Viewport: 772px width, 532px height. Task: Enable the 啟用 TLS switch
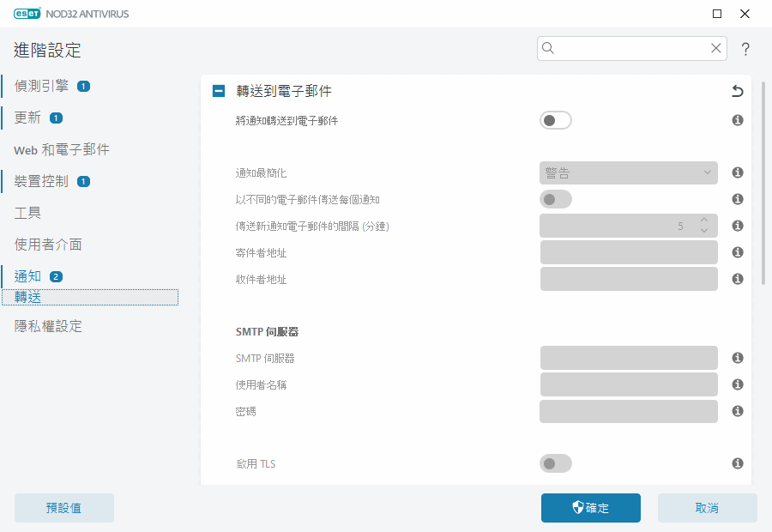pos(555,462)
